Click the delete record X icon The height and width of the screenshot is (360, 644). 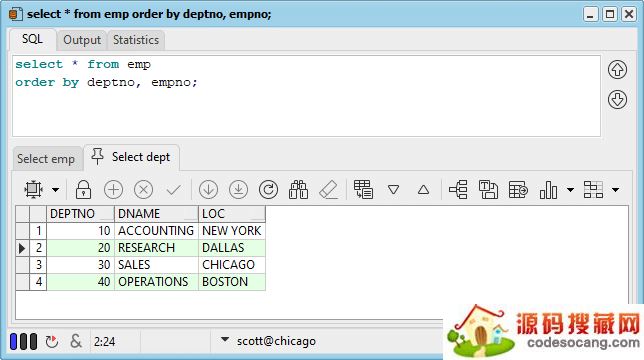click(x=143, y=190)
